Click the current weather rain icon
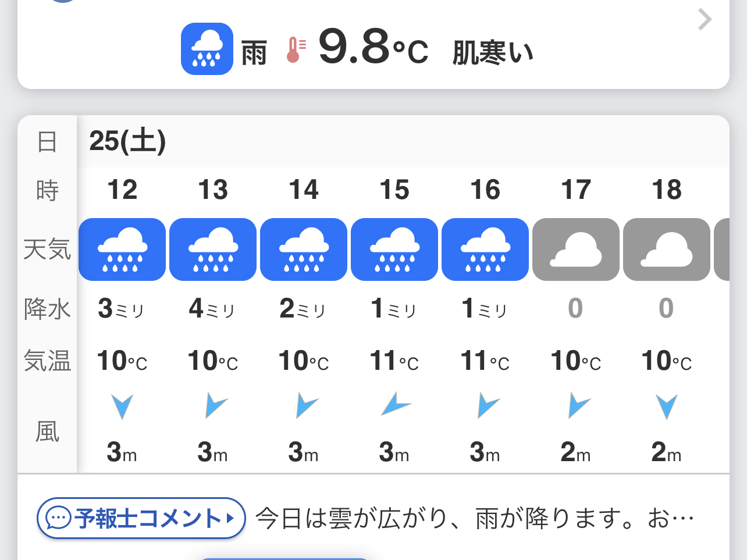This screenshot has height=560, width=747. pyautogui.click(x=207, y=49)
